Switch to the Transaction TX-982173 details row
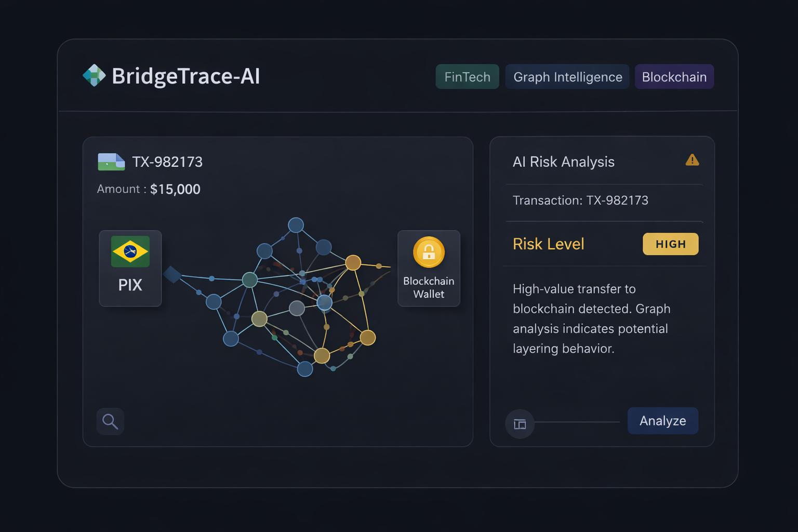798x532 pixels. point(580,201)
